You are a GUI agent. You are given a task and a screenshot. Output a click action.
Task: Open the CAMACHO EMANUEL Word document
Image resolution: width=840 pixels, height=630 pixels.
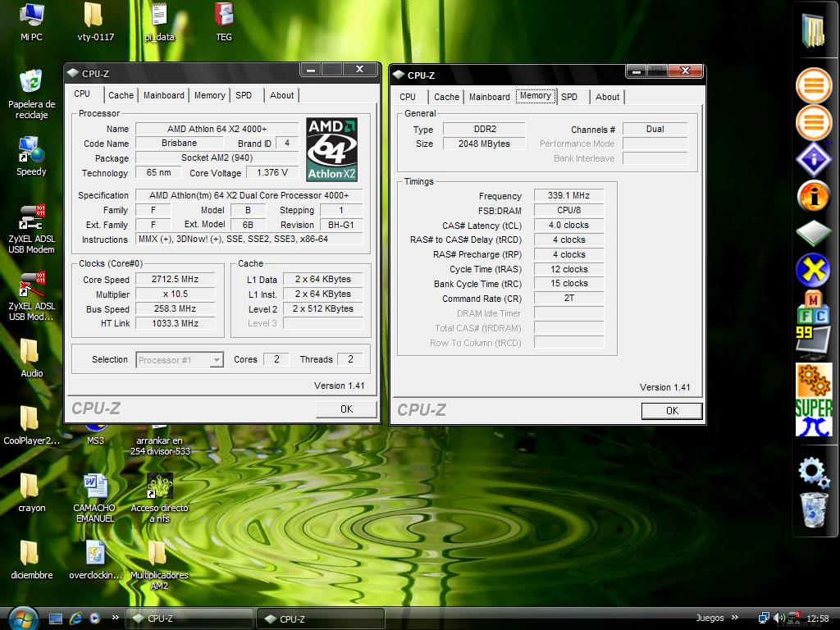point(95,498)
